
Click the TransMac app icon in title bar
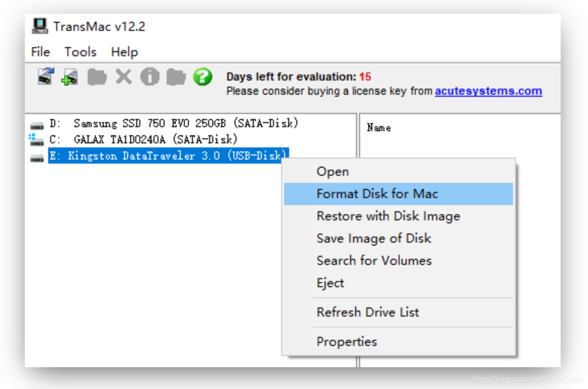click(40, 26)
